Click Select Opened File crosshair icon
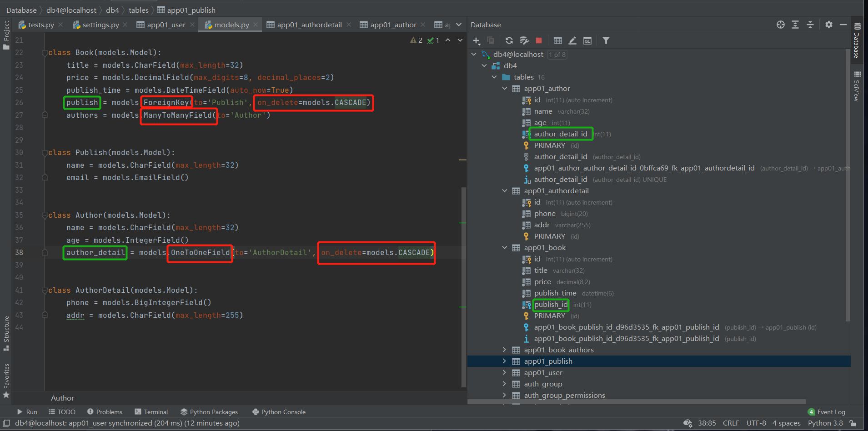Screen dimensions: 868x431 pos(780,25)
